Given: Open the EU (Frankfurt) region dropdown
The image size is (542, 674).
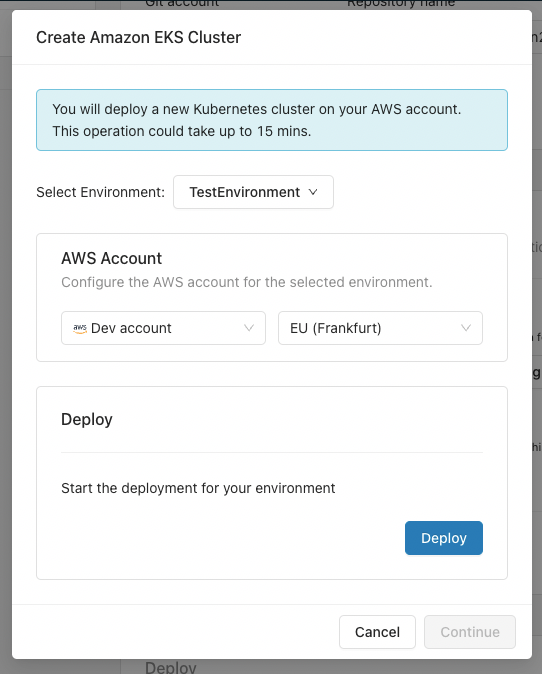Looking at the screenshot, I should [380, 328].
